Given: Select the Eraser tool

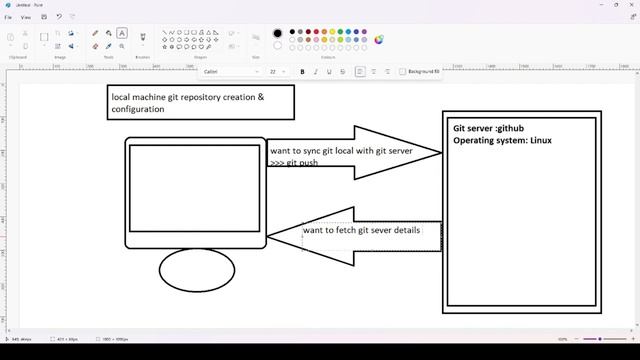Looking at the screenshot, I should [95, 46].
